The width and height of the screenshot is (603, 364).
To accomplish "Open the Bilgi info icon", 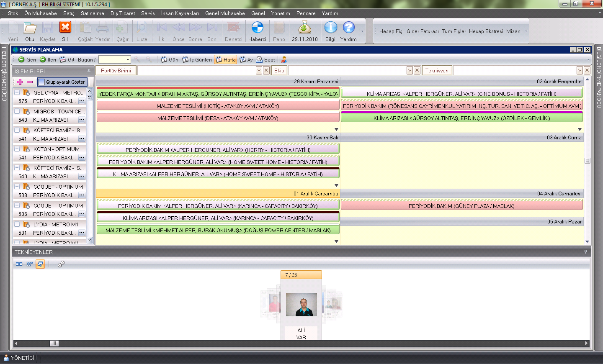I will click(330, 28).
